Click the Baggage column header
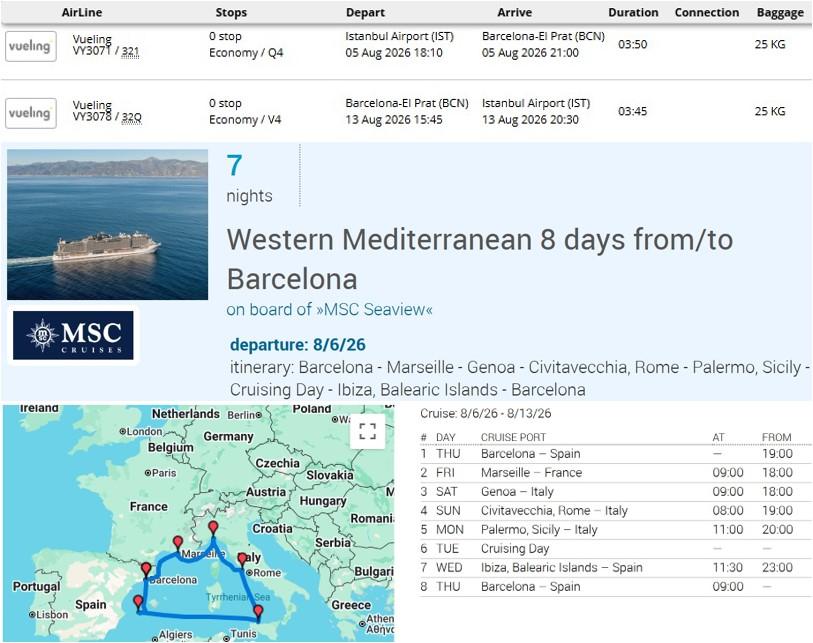Viewport: 813px width, 643px height. 780,13
